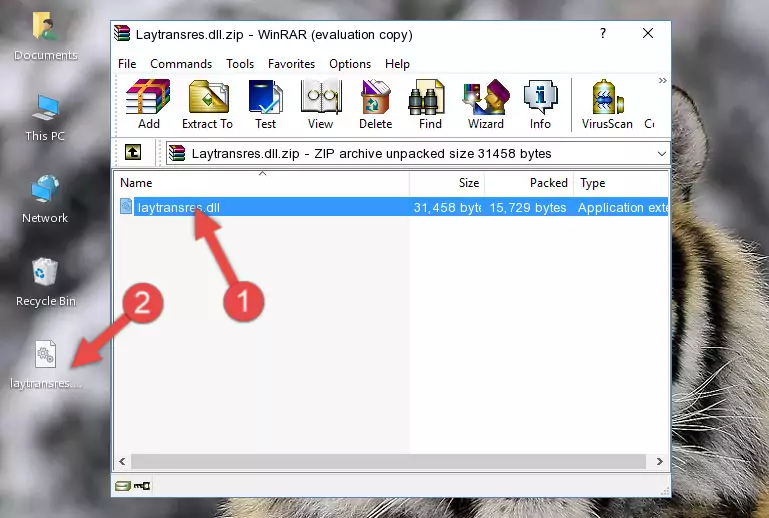Click the laytransres.dll file icon in list

coord(126,207)
